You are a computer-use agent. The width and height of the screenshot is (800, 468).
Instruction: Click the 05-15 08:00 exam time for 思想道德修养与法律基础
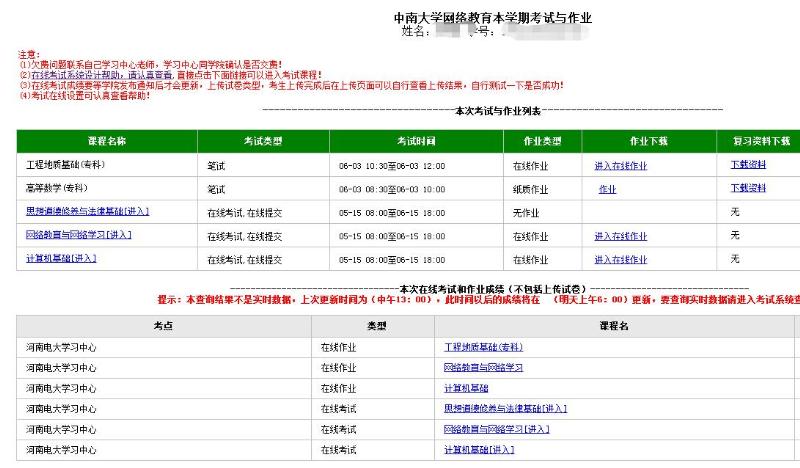coord(392,213)
